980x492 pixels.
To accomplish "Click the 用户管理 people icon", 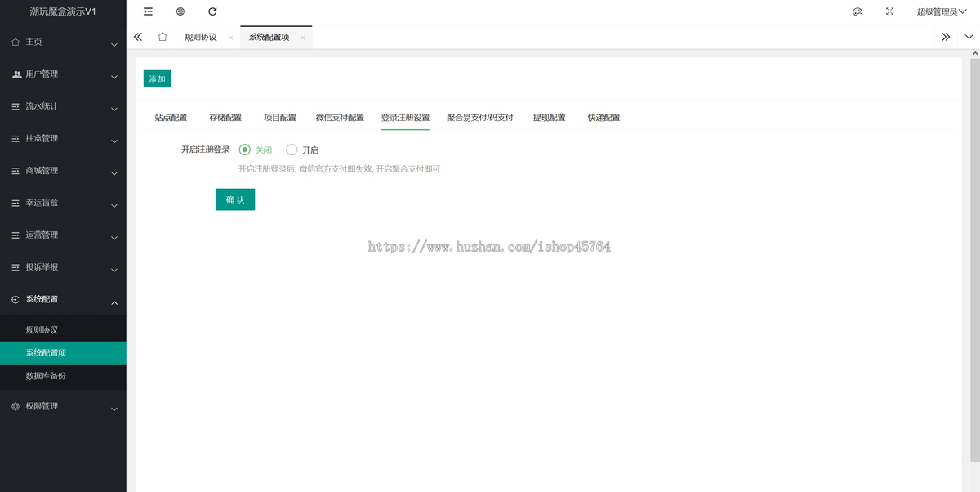I will coord(16,74).
